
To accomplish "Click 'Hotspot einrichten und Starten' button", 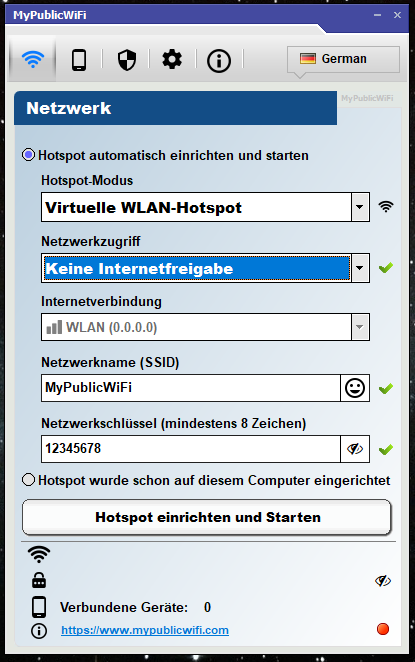I will click(x=207, y=517).
